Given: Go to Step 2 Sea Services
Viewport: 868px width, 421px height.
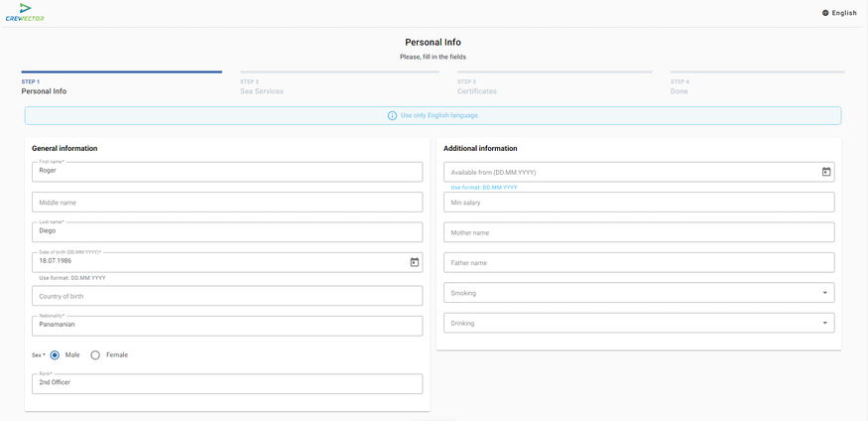Looking at the screenshot, I should click(x=262, y=87).
